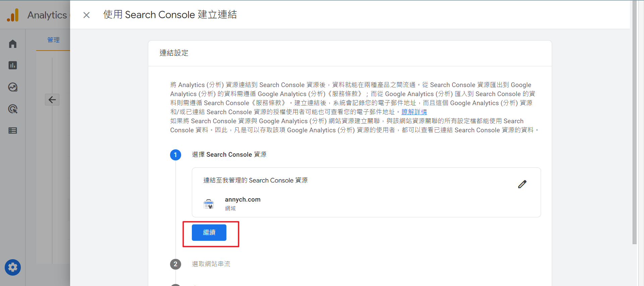Click the vertical scrollbar of the panel
The image size is (644, 286).
(634, 123)
